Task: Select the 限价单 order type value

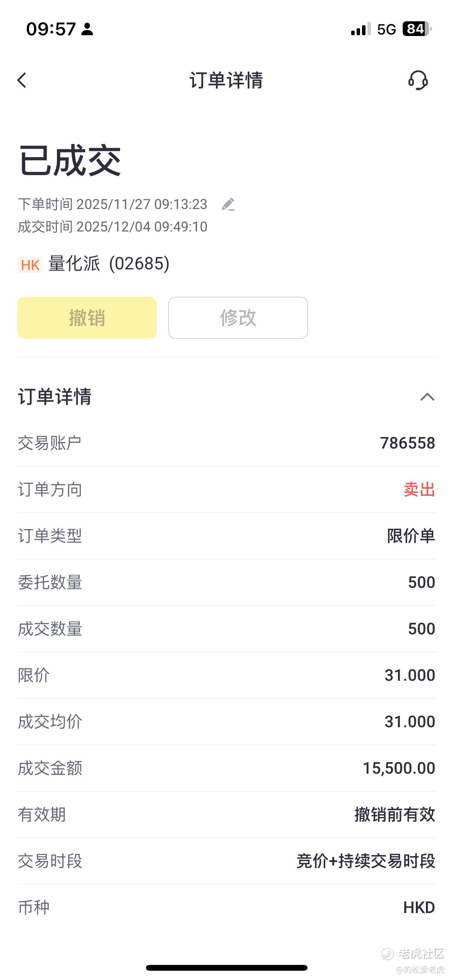Action: [x=411, y=536]
